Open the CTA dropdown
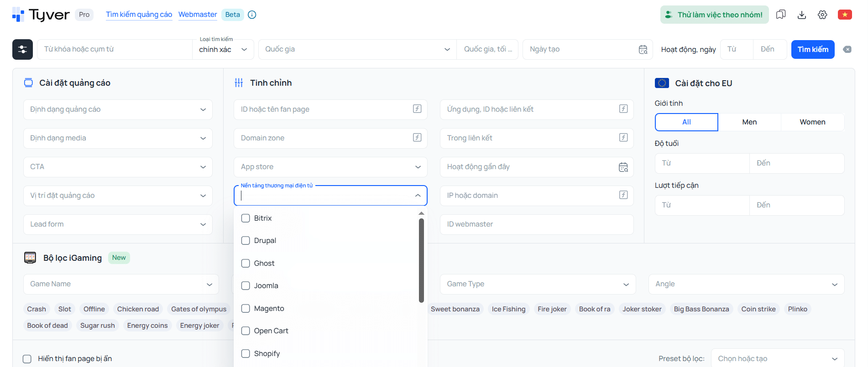 [x=118, y=167]
